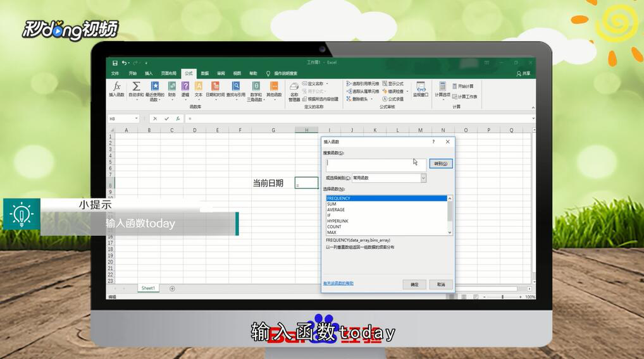Expand the Error Checking dropdown arrow
Viewport: 644px width, 359px height.
pyautogui.click(x=407, y=91)
